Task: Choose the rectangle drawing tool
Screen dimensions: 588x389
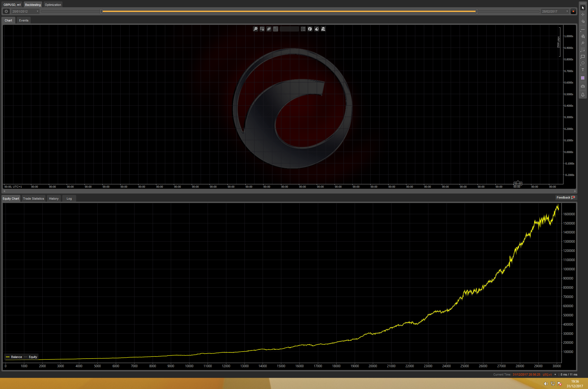Action: coord(583,56)
